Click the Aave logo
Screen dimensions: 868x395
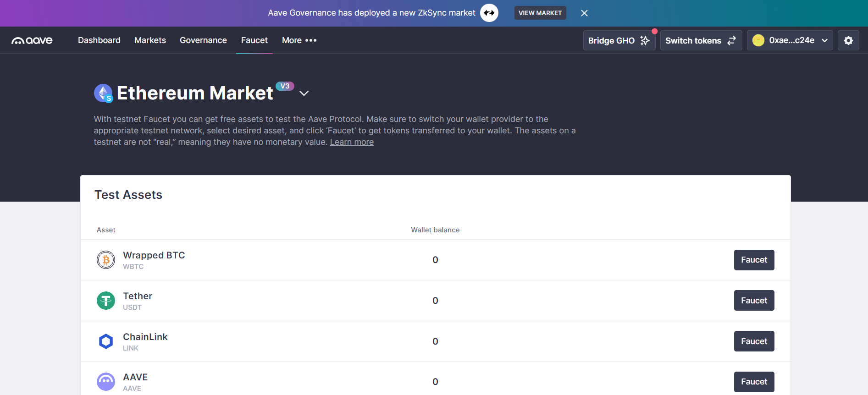coord(32,40)
